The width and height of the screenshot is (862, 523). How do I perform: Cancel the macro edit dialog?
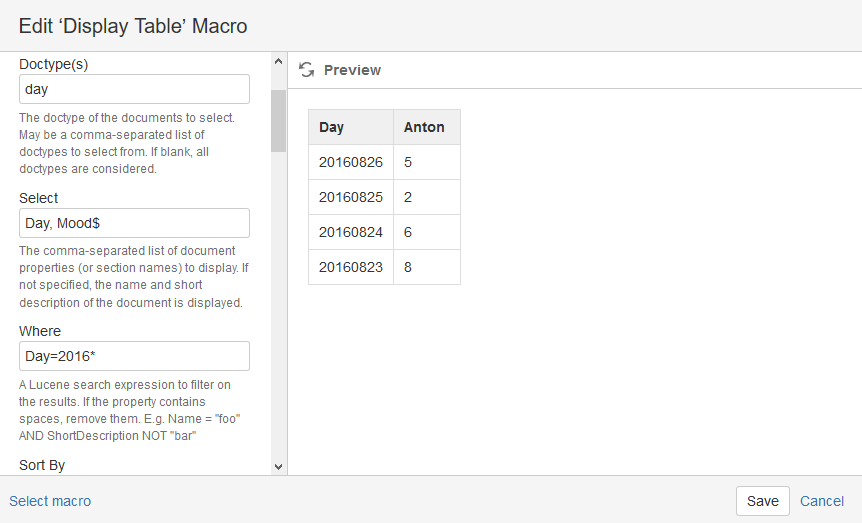[822, 501]
